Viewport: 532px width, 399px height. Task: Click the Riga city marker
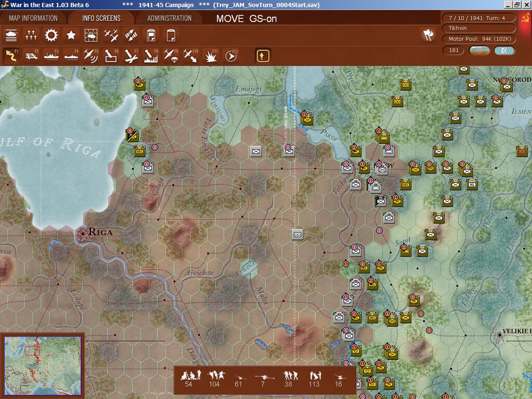83,234
